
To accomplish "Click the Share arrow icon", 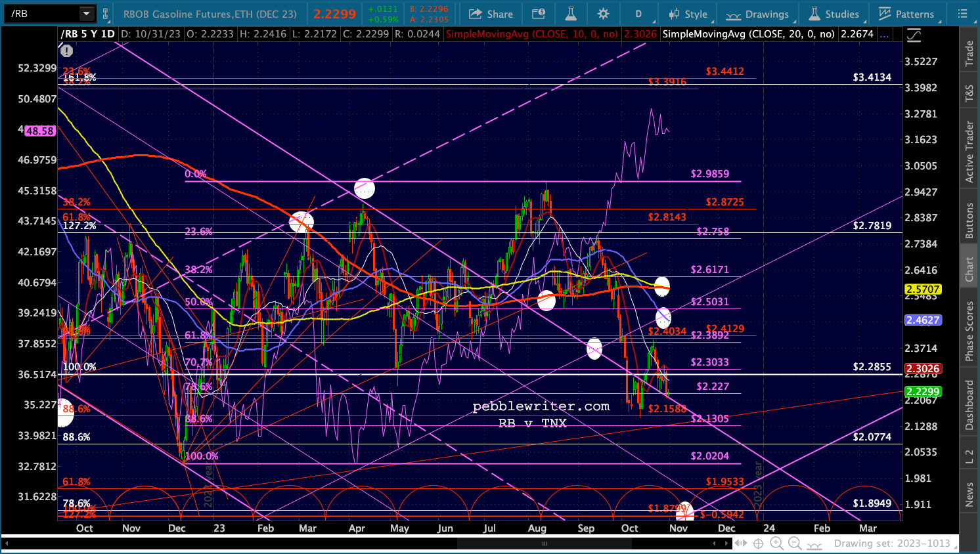I will click(475, 14).
